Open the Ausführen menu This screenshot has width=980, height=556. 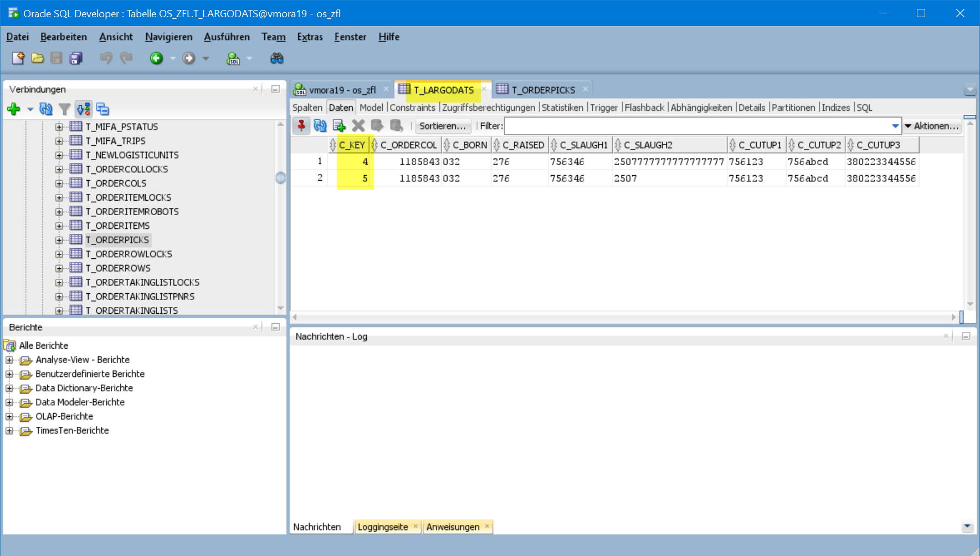click(x=227, y=37)
